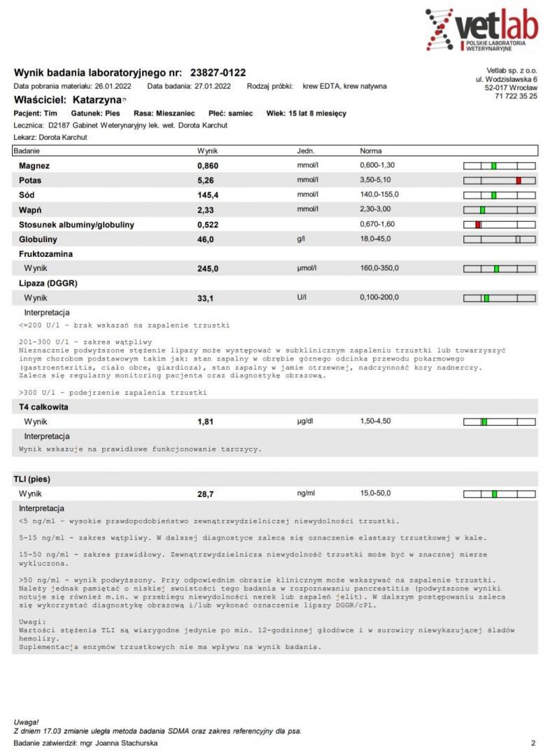
Task: Select the Norma column header
Action: tap(371, 151)
